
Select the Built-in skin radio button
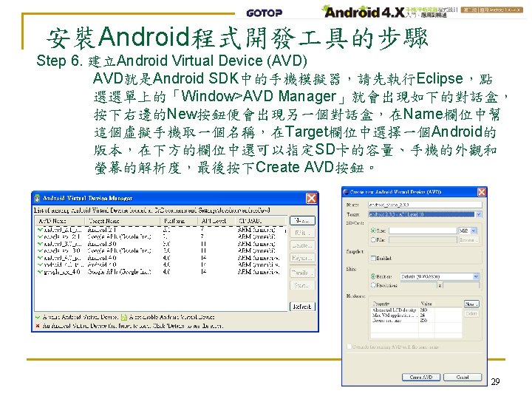(x=374, y=276)
